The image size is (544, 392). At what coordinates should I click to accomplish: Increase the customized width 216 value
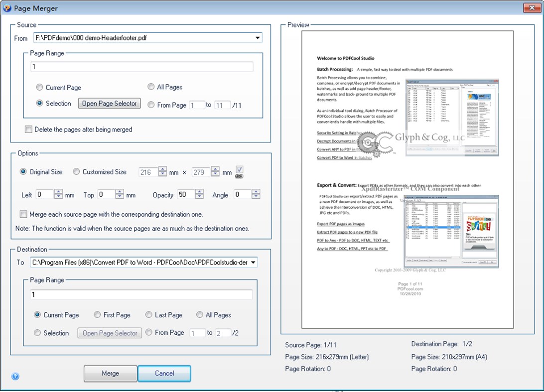(163, 169)
